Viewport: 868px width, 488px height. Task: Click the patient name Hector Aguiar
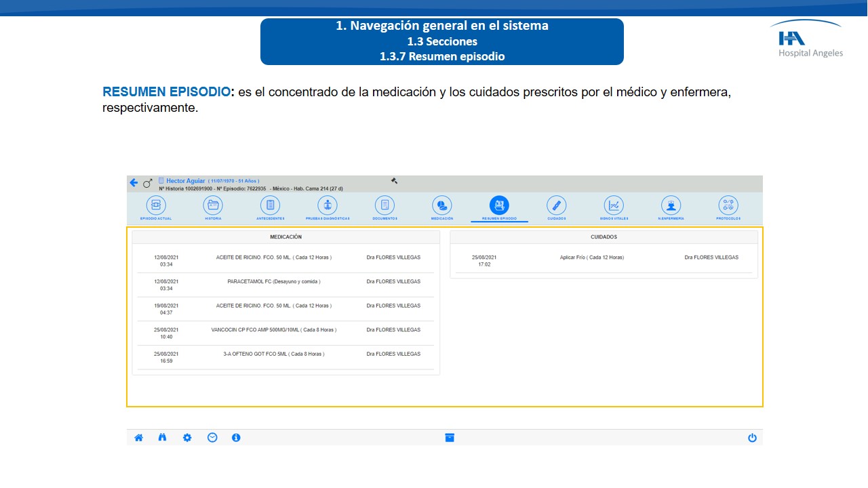pyautogui.click(x=185, y=181)
